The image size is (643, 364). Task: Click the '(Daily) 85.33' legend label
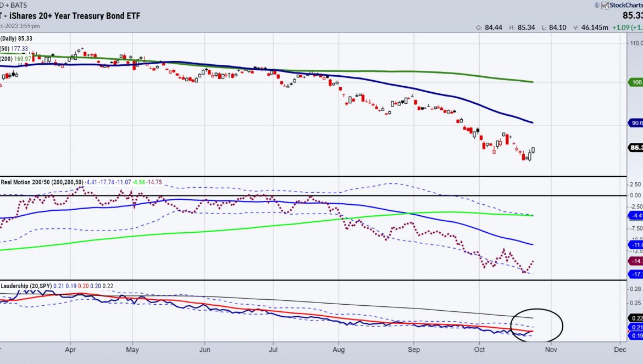pyautogui.click(x=16, y=38)
